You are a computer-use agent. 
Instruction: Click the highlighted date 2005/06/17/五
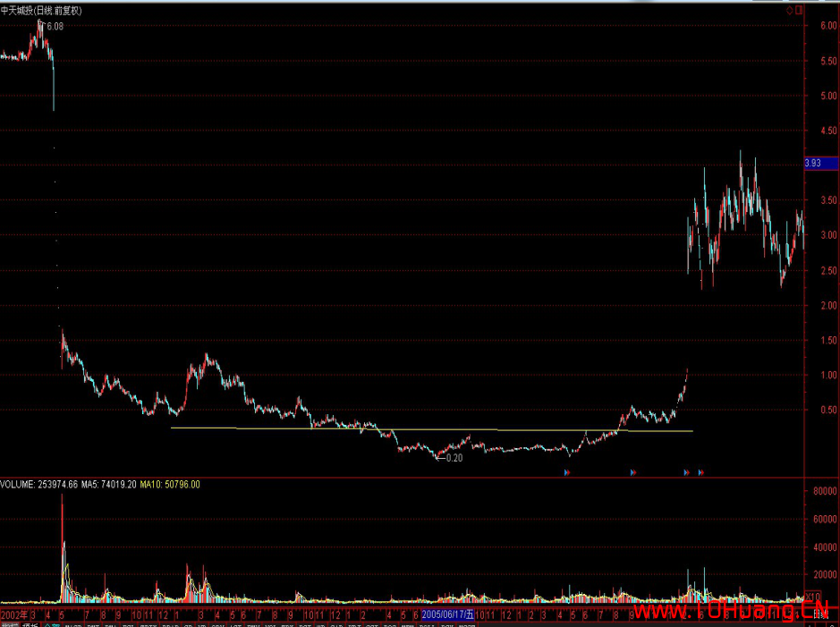[x=448, y=614]
